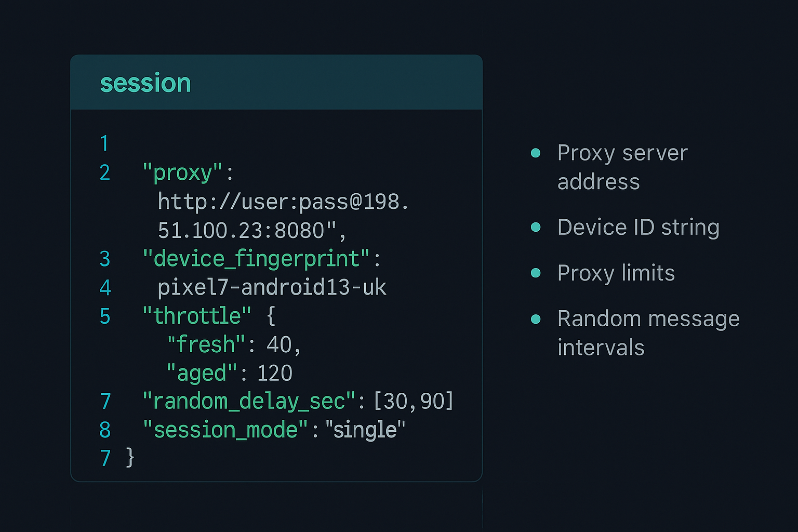The height and width of the screenshot is (532, 798).
Task: Click the pixel7-android13-uk value
Action: (272, 287)
